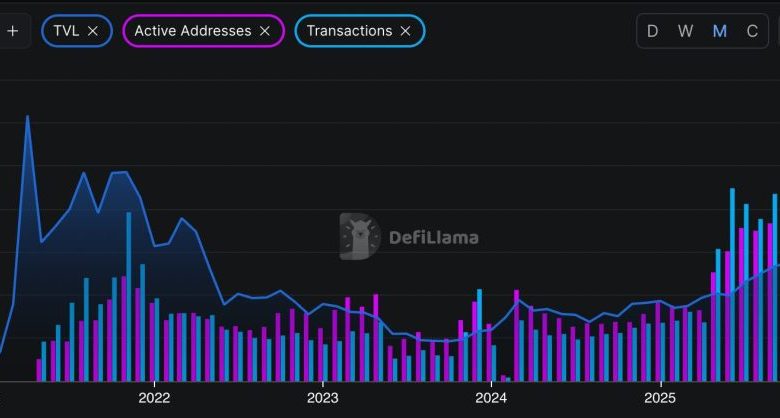
Task: Toggle the Active Addresses metric chip
Action: pos(192,31)
